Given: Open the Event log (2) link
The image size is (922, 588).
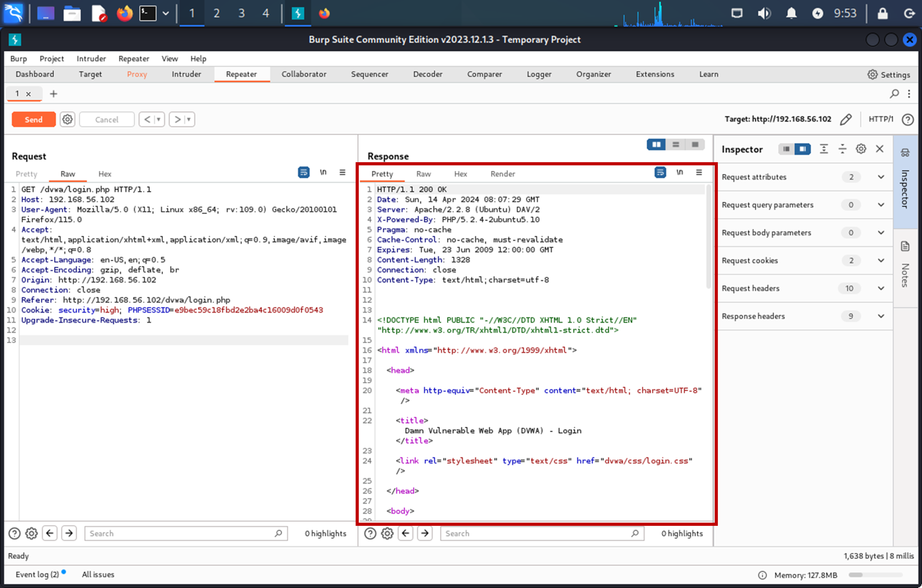Looking at the screenshot, I should pyautogui.click(x=37, y=574).
